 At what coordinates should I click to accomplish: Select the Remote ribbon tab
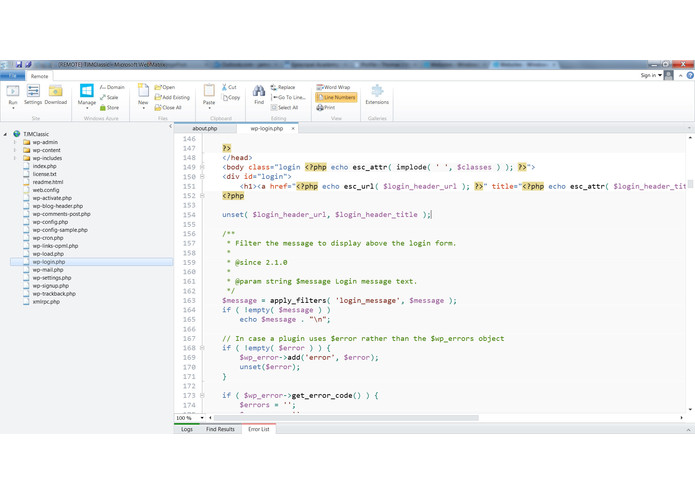click(39, 76)
